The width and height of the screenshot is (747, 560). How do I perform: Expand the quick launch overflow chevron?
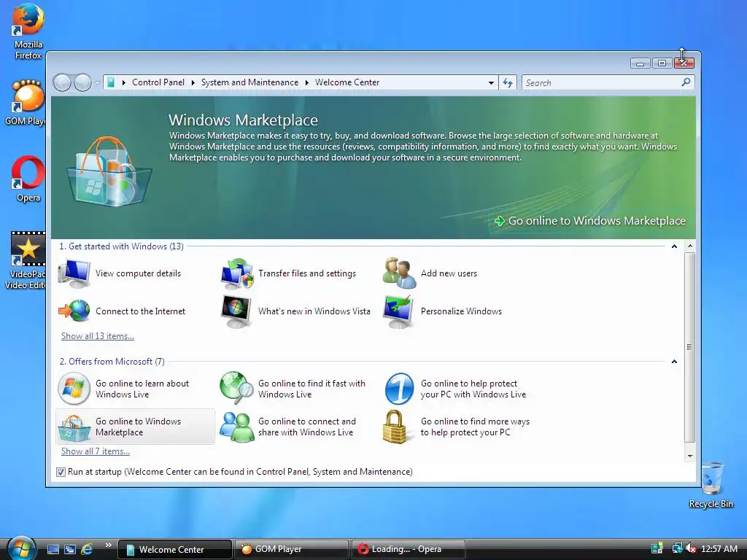tap(109, 545)
